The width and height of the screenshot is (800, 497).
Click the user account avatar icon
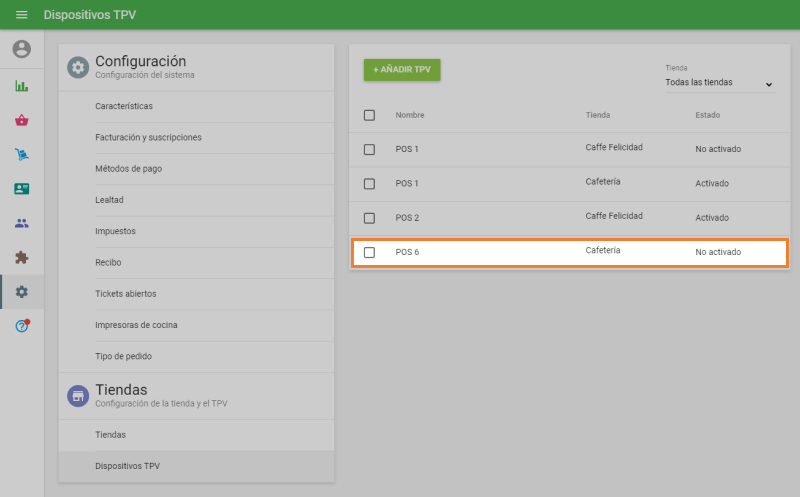tap(21, 49)
